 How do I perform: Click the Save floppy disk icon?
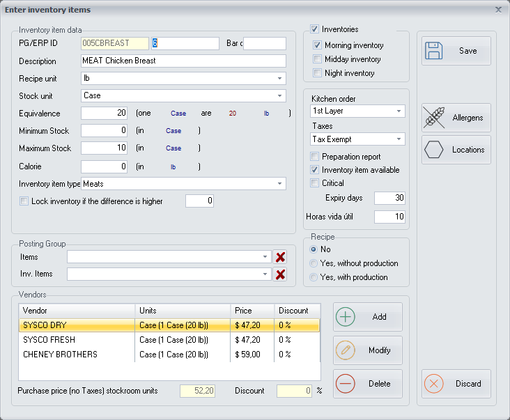pyautogui.click(x=435, y=51)
